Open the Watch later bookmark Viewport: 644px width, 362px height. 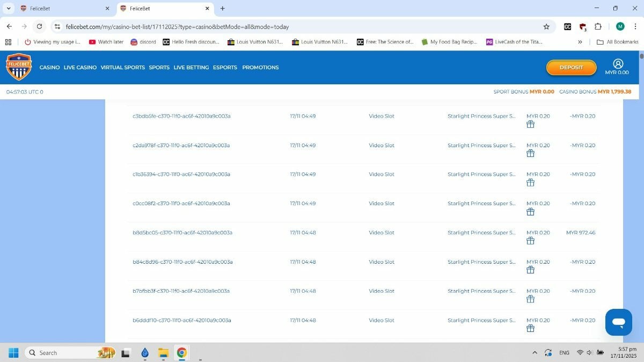[x=106, y=42]
